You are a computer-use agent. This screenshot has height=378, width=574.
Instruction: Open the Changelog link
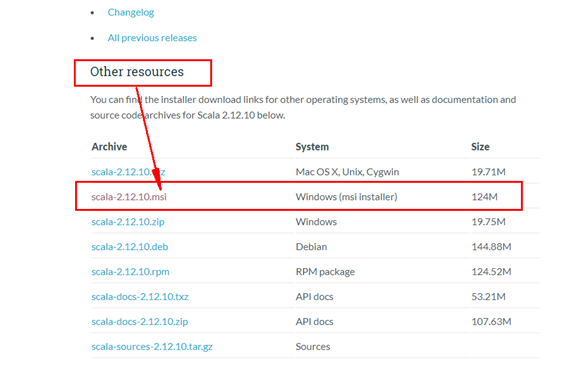click(x=131, y=12)
